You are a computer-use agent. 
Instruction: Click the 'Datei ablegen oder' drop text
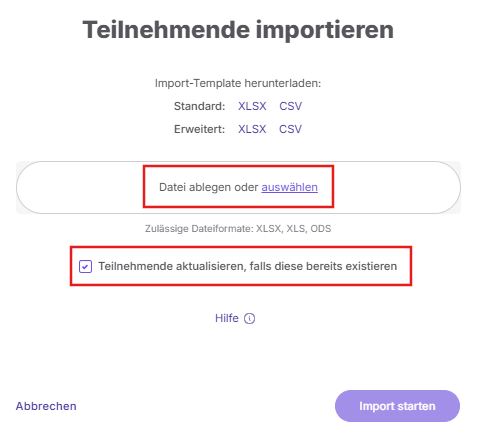click(209, 187)
